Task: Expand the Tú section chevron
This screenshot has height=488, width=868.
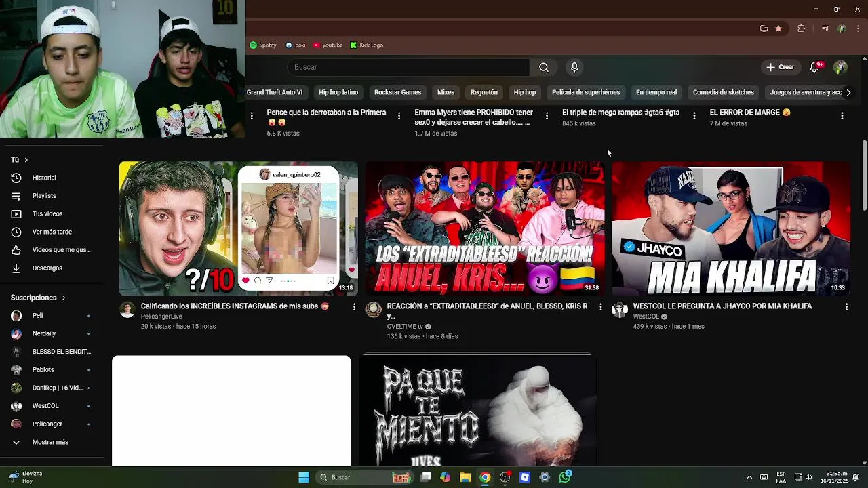Action: pyautogui.click(x=26, y=160)
